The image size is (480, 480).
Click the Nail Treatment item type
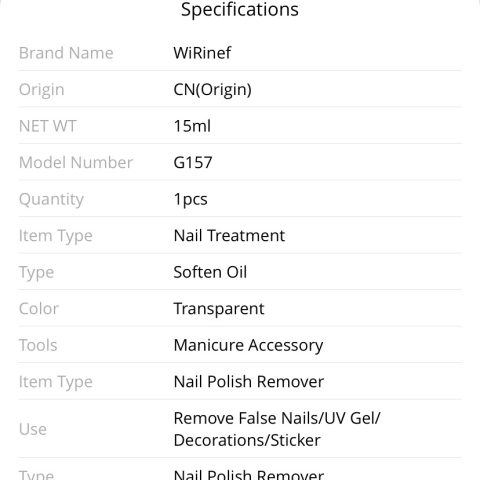tap(229, 236)
